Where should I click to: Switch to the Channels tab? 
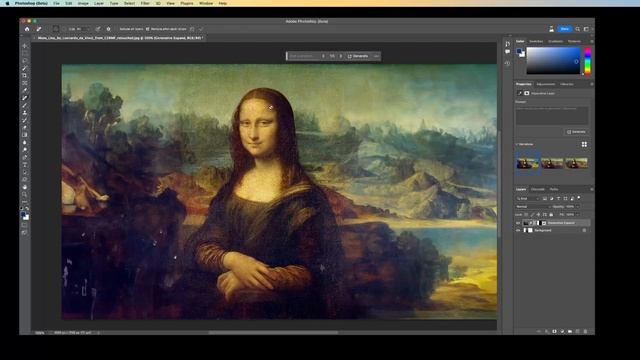point(538,189)
